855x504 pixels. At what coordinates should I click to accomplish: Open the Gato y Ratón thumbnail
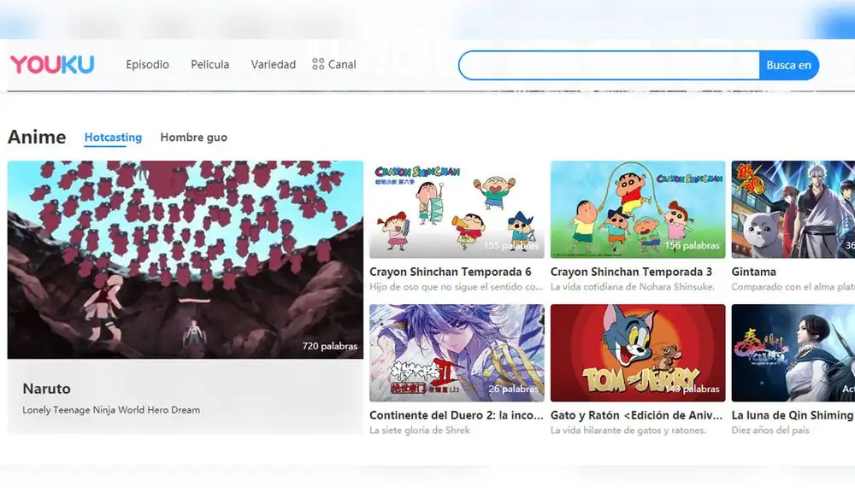click(638, 351)
